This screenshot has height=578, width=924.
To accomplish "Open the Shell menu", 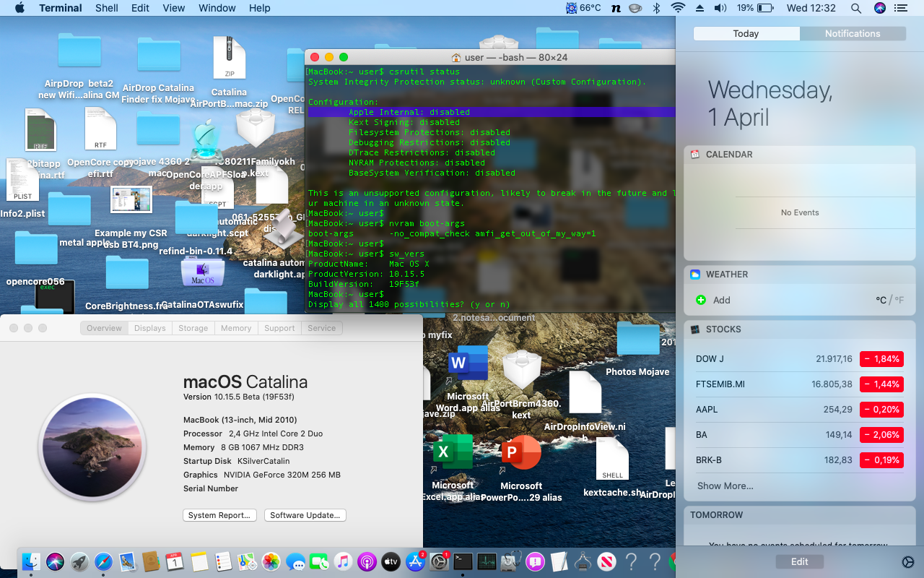I will point(107,8).
